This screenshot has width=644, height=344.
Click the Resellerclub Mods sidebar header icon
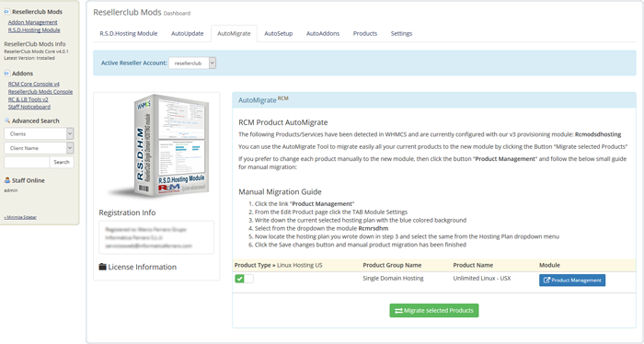(7, 12)
